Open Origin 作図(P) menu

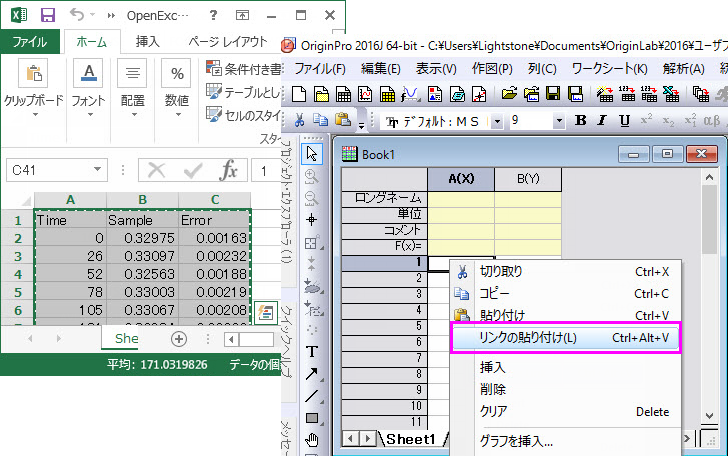point(492,69)
